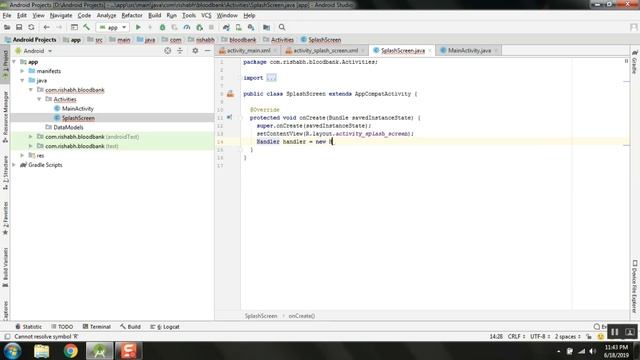Click the status bar tool-windows toggle icon
The width and height of the screenshot is (640, 360).
point(7,337)
